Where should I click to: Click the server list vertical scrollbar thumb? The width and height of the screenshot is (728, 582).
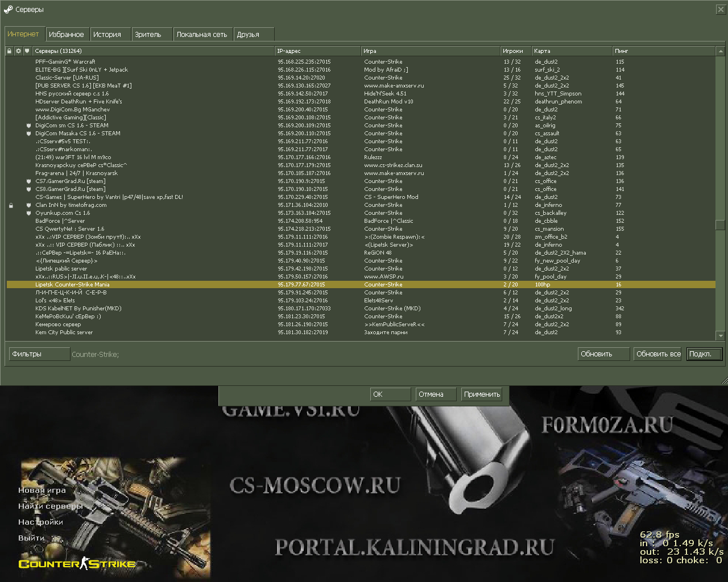point(721,225)
